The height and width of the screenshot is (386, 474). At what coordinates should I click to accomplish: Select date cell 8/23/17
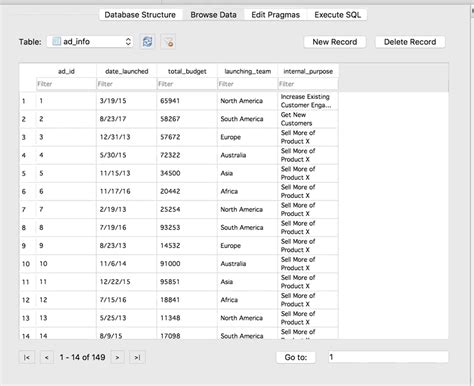tap(127, 119)
